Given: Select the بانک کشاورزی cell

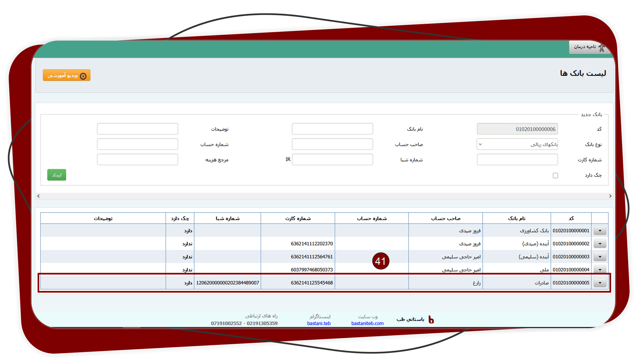Looking at the screenshot, I should [x=517, y=231].
